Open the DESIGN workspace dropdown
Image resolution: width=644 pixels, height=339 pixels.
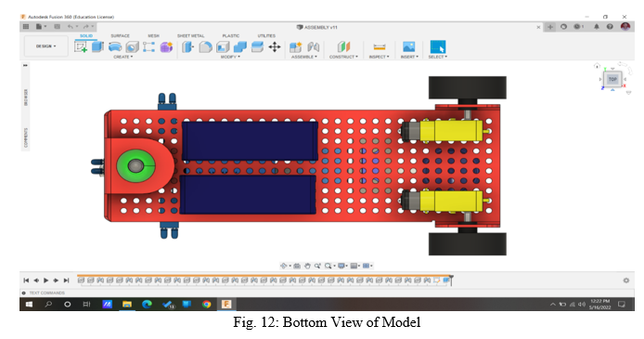[x=46, y=46]
